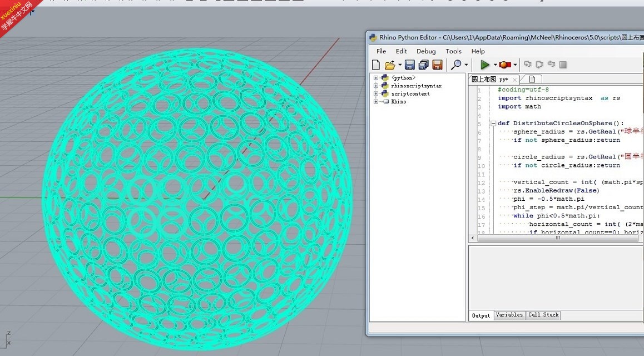The width and height of the screenshot is (644, 356).
Task: Open a script file with folder icon
Action: (389, 65)
